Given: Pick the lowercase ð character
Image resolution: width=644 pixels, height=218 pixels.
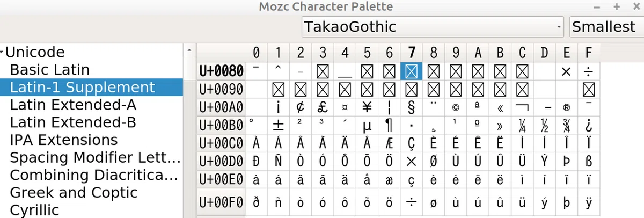Looking at the screenshot, I should pos(256,202).
